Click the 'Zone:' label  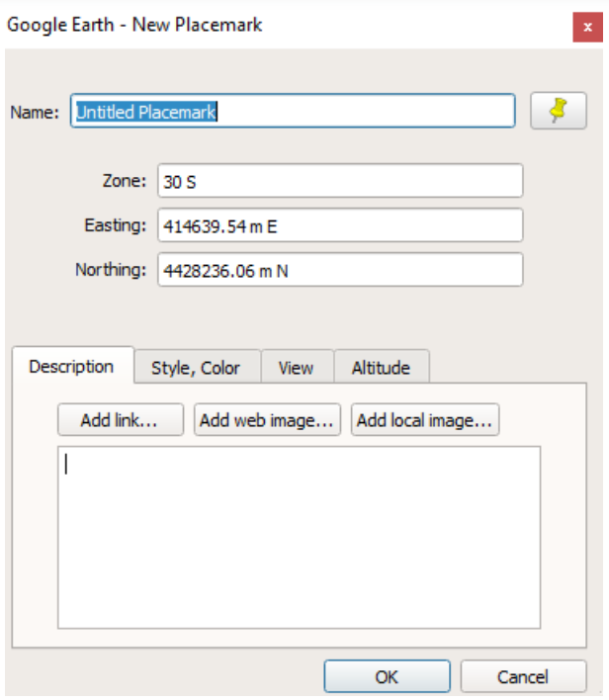[x=125, y=181]
